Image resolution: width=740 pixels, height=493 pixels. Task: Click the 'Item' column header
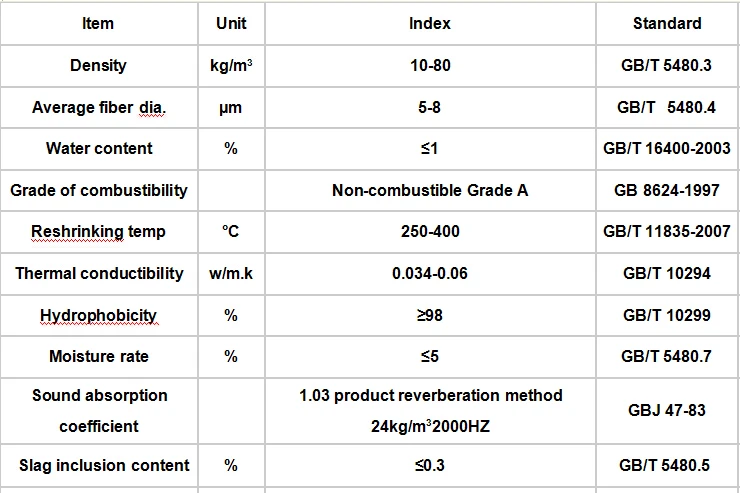98,23
